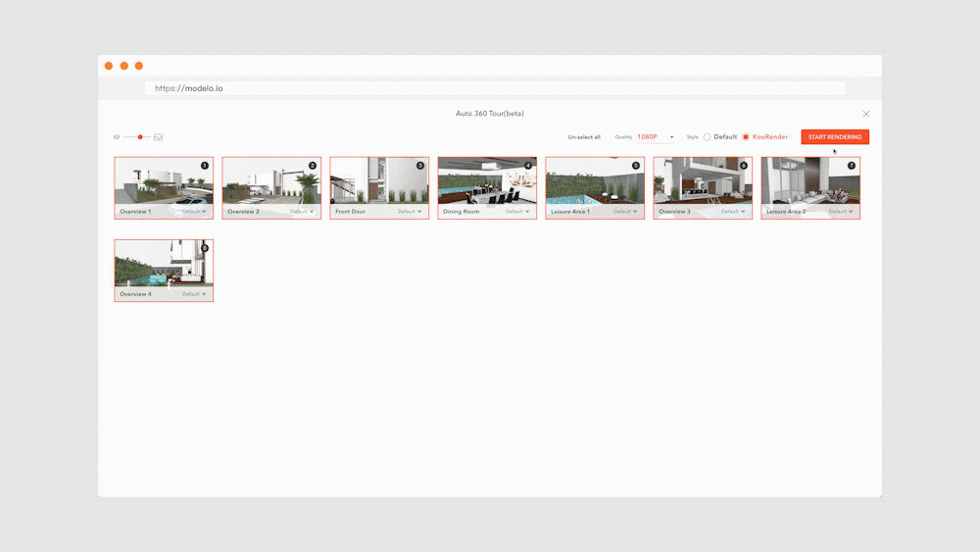The width and height of the screenshot is (980, 552).
Task: Close the Auto 360 Tour dialog
Action: [x=865, y=115]
